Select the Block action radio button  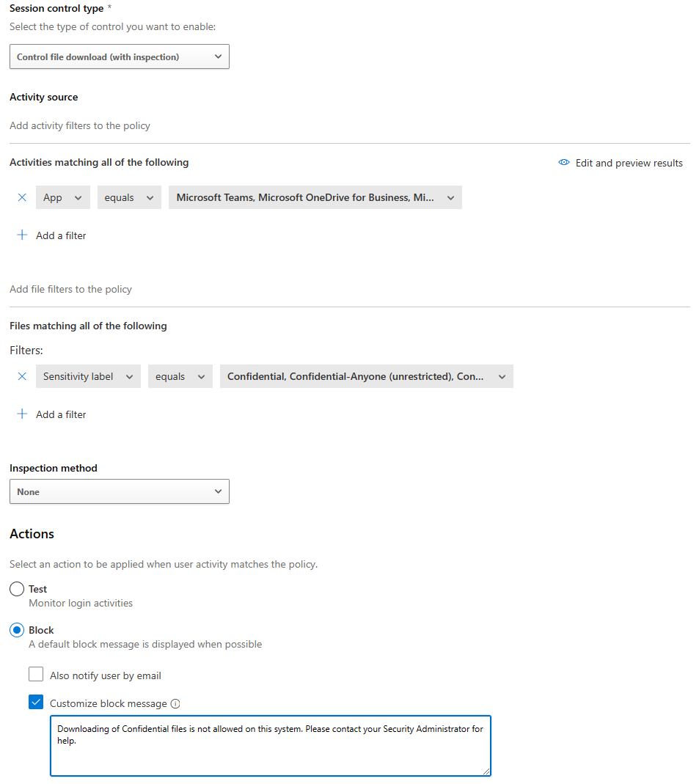pyautogui.click(x=17, y=630)
